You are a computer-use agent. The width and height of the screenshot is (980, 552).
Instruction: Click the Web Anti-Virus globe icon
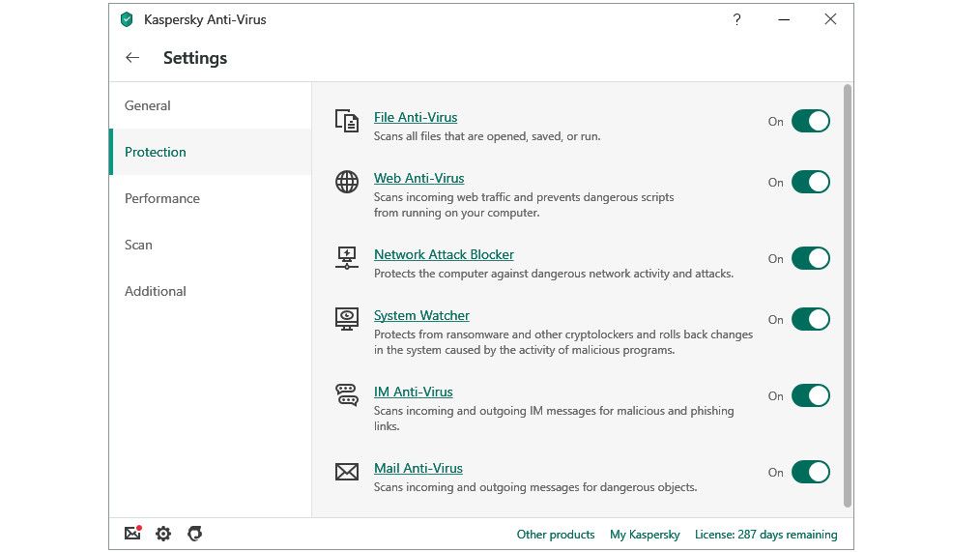tap(346, 182)
